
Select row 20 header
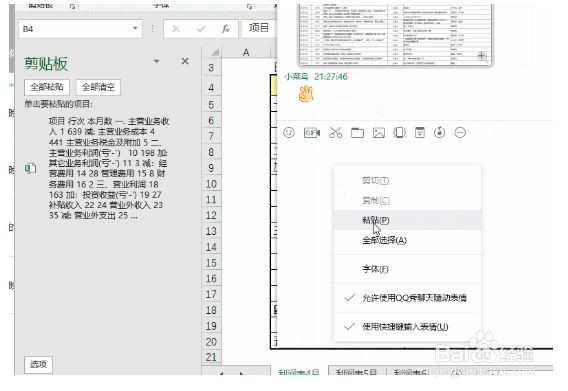click(211, 342)
